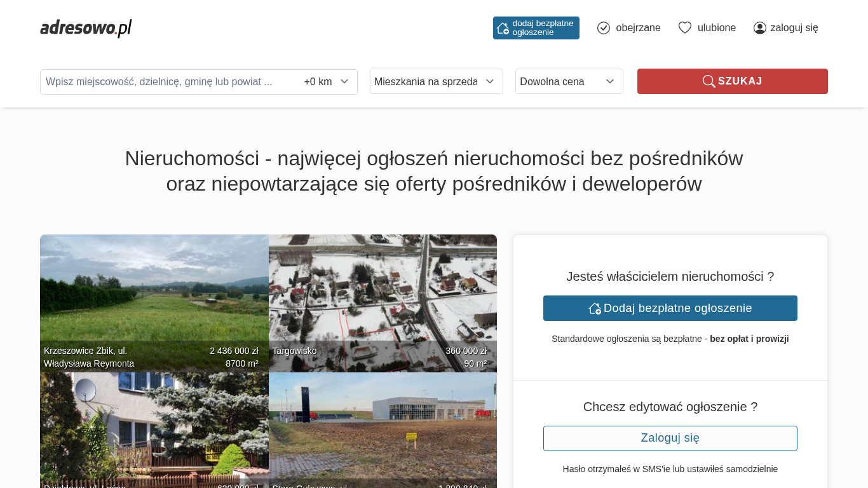The image size is (868, 488).
Task: Click the house icon in Dodaj bezpłatne ogłoszenie
Action: coord(595,308)
